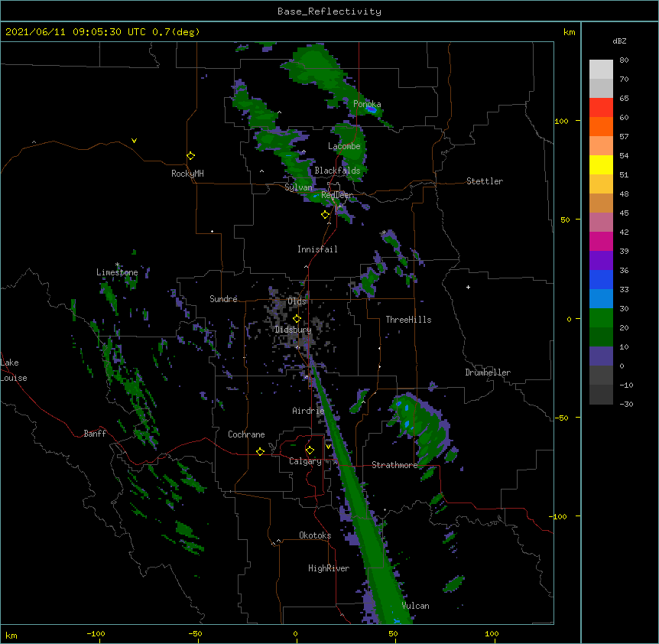
Task: Click the white plus marker west of Drumheller
Action: pyautogui.click(x=468, y=287)
